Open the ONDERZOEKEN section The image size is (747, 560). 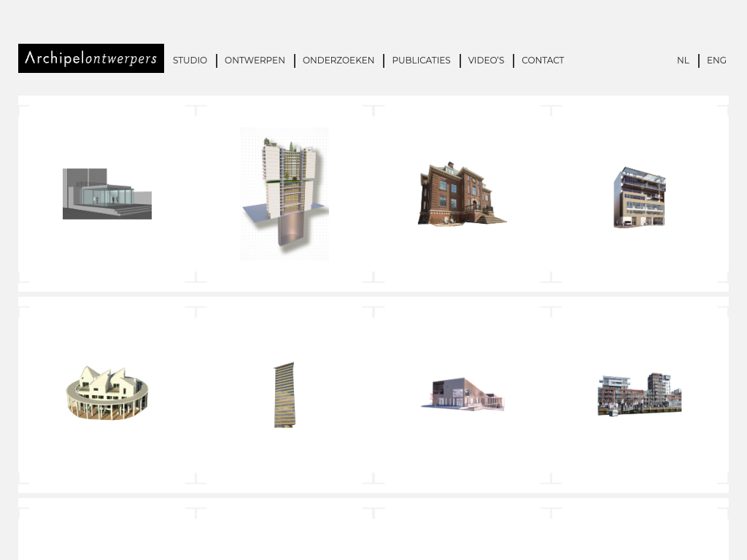pos(338,61)
